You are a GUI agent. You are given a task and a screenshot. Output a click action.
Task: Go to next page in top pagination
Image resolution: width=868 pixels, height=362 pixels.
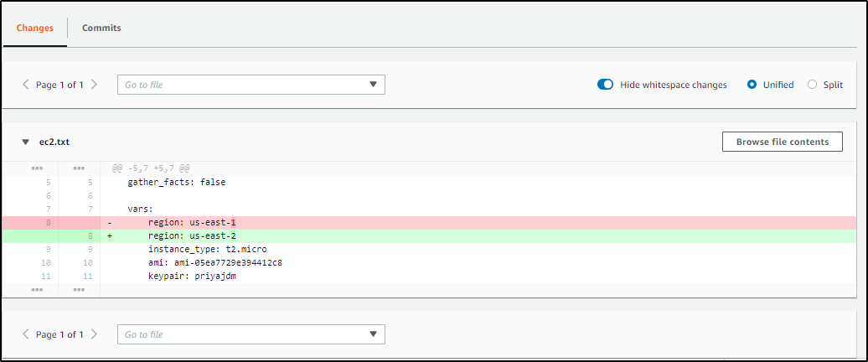pos(94,85)
